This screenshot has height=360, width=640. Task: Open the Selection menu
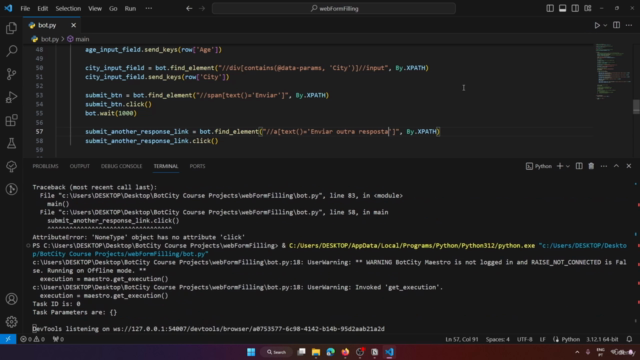[x=68, y=8]
